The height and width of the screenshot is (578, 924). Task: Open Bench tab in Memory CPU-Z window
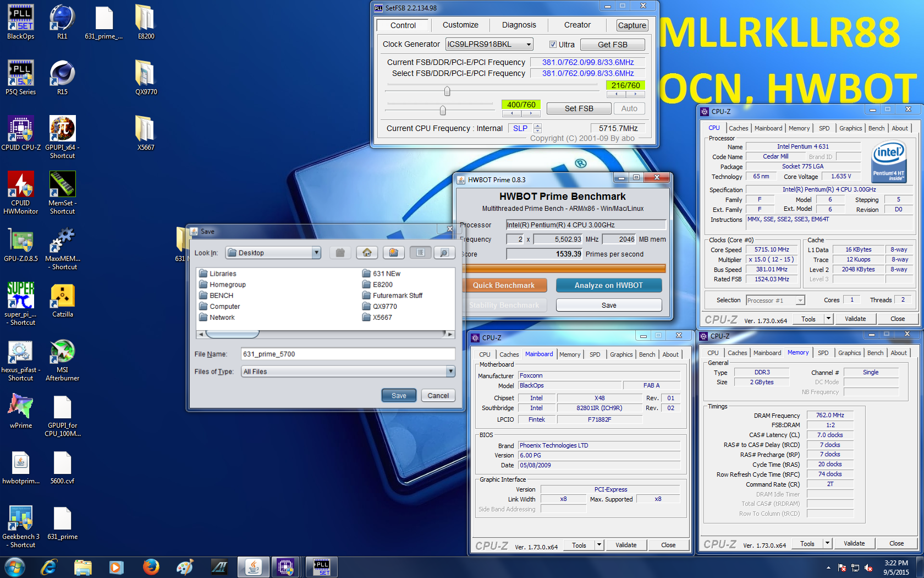875,353
